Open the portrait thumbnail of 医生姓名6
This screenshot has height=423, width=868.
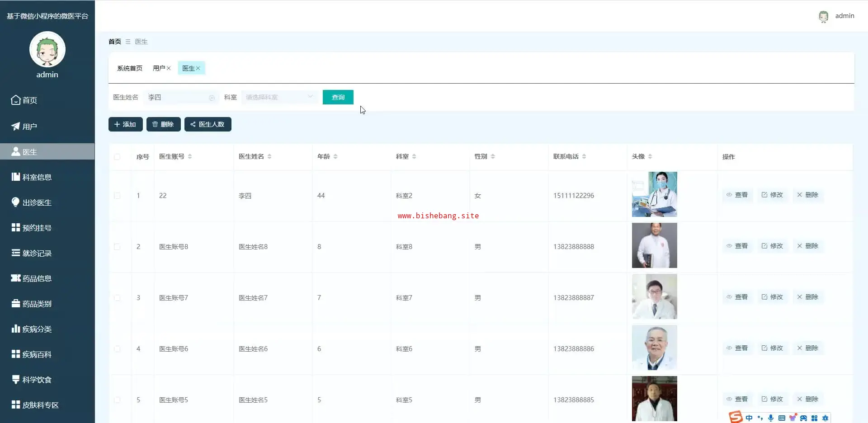click(654, 348)
